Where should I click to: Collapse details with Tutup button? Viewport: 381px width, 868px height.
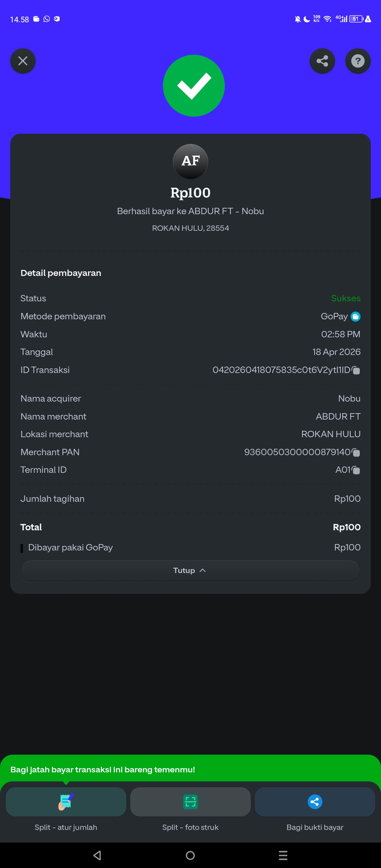coord(190,571)
